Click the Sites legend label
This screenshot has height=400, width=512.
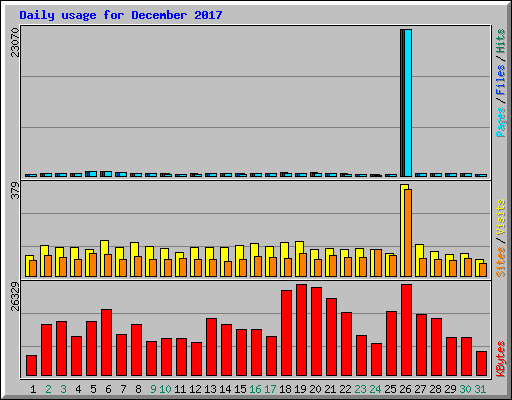(501, 262)
